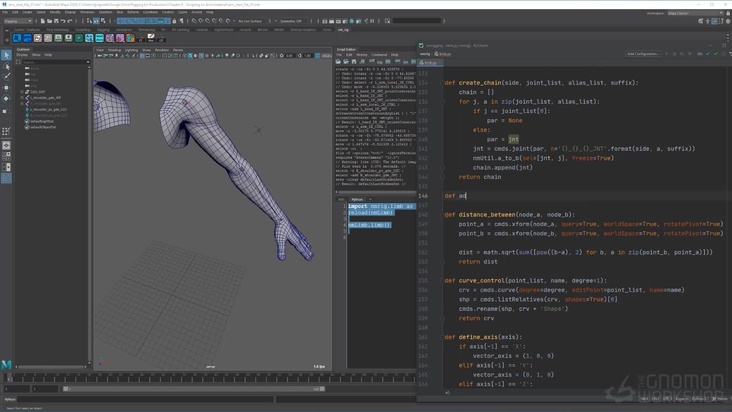732x412 pixels.
Task: Open Command menu in Script Editor
Action: tap(379, 55)
